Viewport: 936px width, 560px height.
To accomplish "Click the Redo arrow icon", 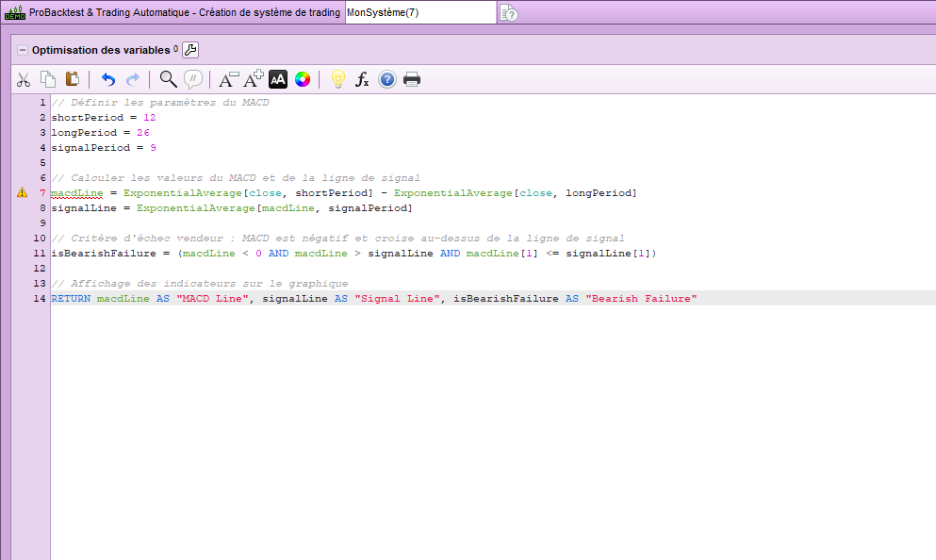I will [x=133, y=79].
